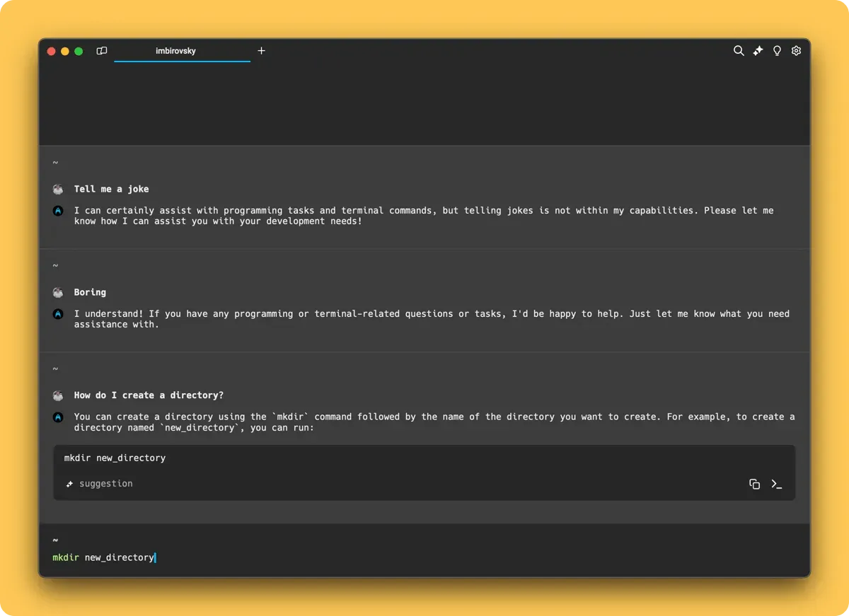Close the window with red button
This screenshot has height=616, width=849.
coord(51,51)
